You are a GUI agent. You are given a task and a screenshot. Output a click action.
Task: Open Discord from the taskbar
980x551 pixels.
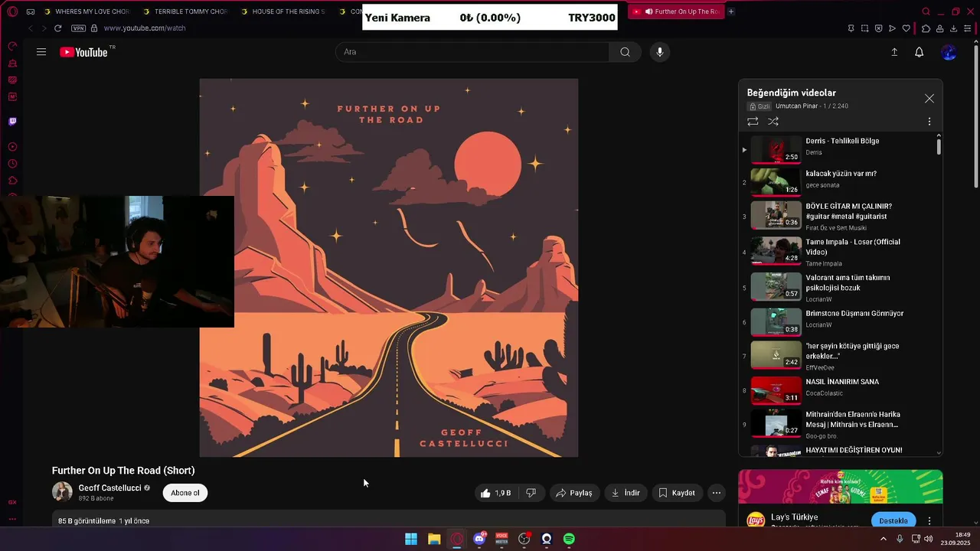(x=479, y=539)
